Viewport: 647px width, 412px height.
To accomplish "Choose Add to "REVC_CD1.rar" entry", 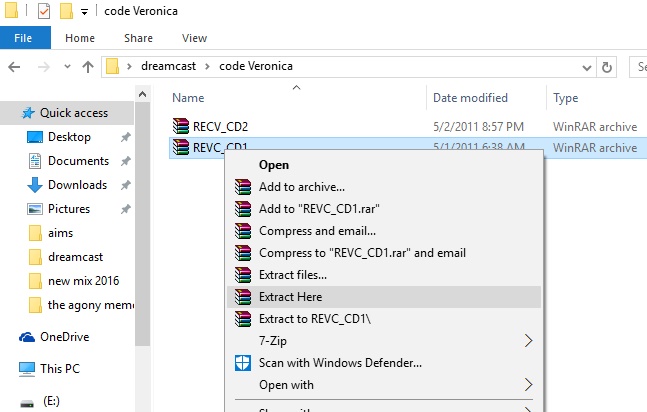I will pos(384,208).
